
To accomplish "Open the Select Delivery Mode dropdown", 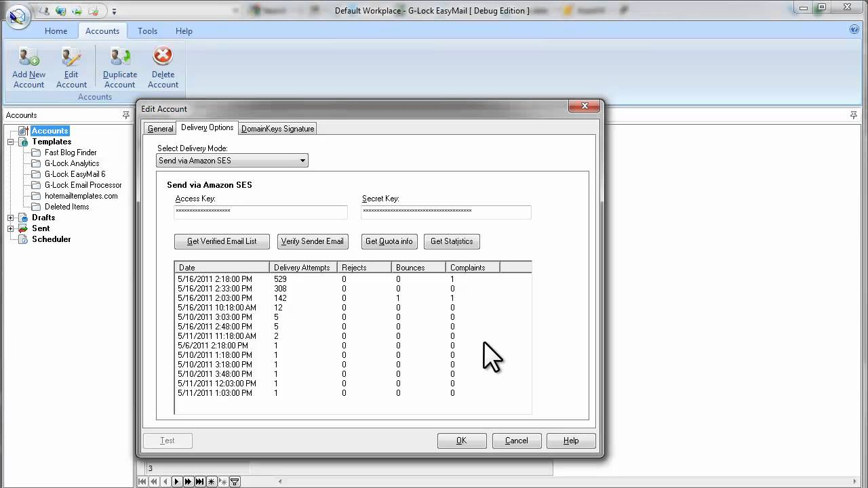I will pyautogui.click(x=232, y=161).
